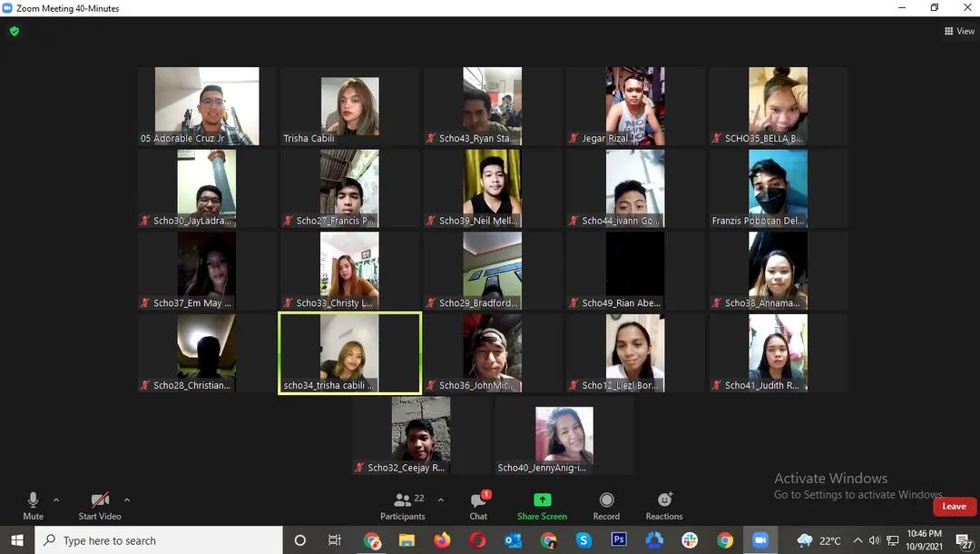Select the Franzis Pobocan Del video tile

click(x=779, y=188)
